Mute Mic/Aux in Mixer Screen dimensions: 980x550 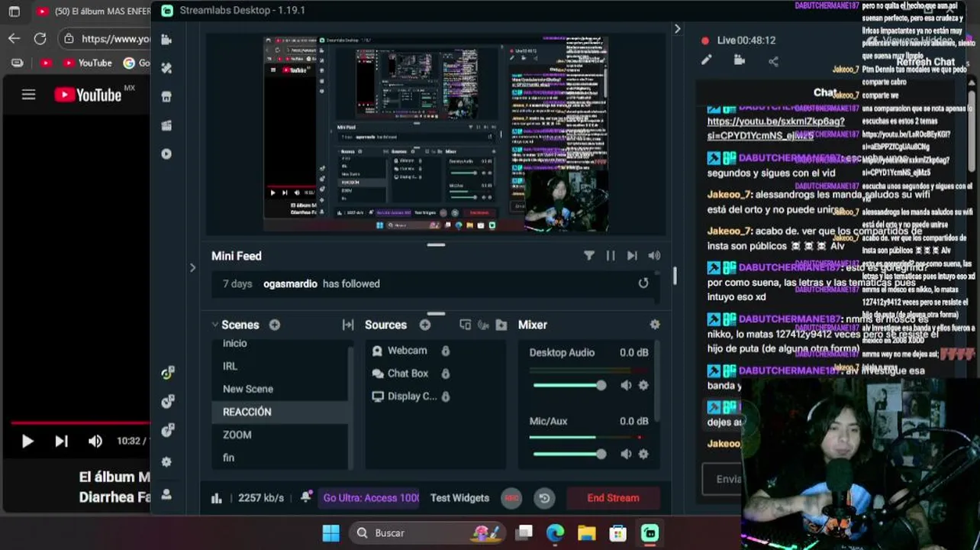[x=626, y=455]
